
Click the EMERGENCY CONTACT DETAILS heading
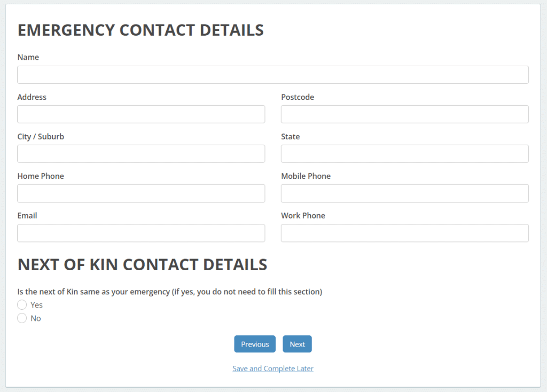[140, 30]
